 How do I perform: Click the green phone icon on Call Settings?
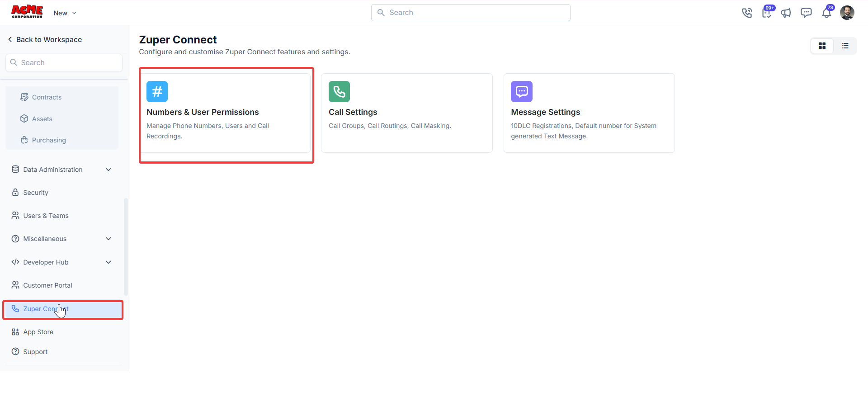(x=339, y=92)
